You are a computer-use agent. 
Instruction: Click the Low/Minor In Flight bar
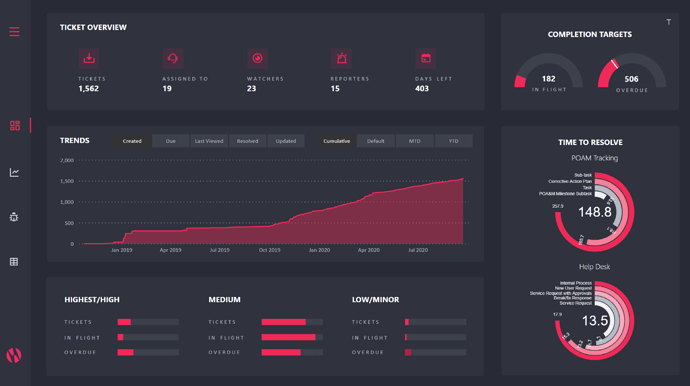pyautogui.click(x=436, y=337)
